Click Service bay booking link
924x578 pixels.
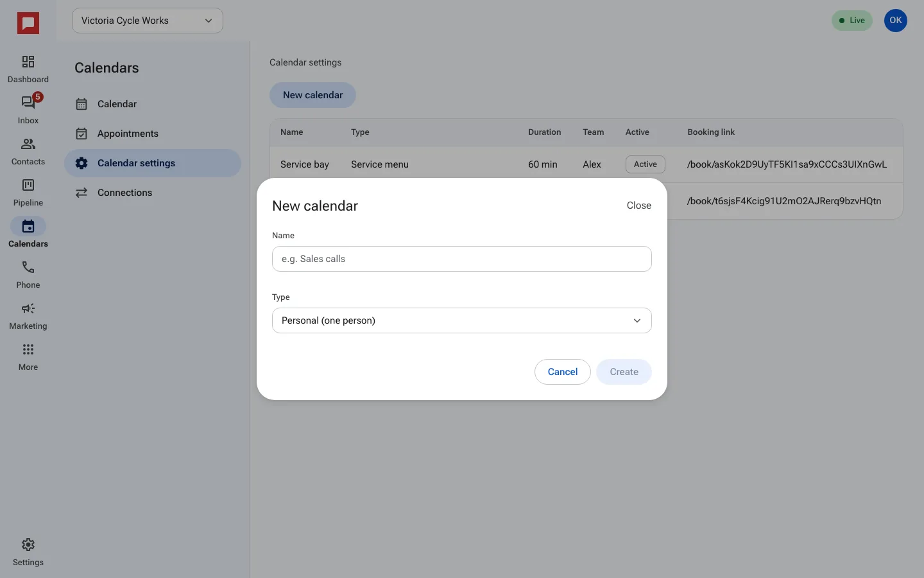point(787,164)
